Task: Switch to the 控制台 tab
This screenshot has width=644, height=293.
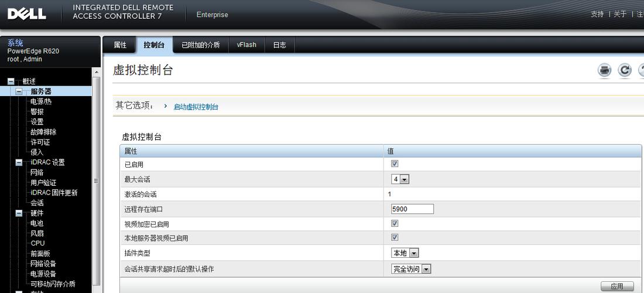Action: pos(153,45)
